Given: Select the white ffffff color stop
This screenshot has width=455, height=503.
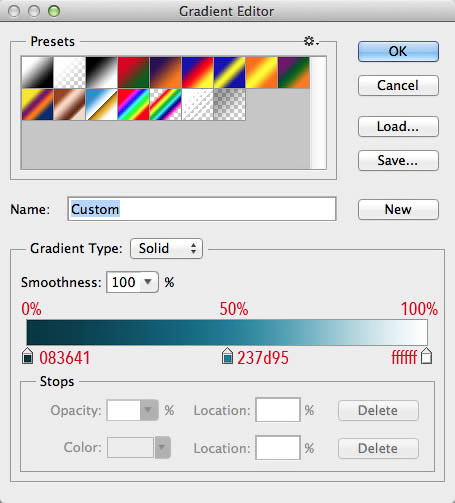Looking at the screenshot, I should click(x=426, y=356).
